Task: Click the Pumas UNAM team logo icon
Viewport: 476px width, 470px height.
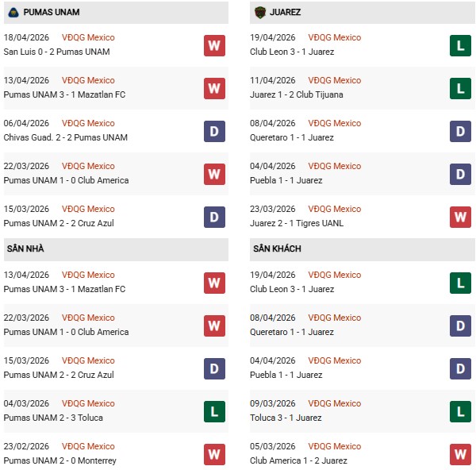Action: [x=13, y=13]
